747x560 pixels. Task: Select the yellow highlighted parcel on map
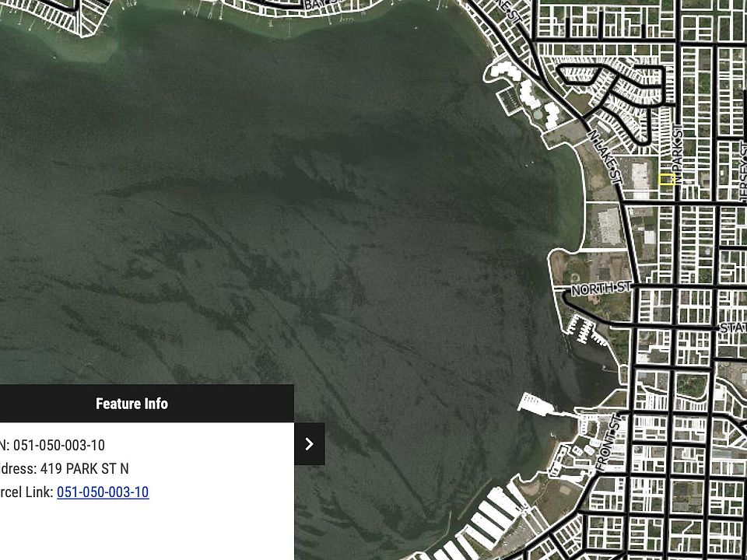tap(667, 180)
